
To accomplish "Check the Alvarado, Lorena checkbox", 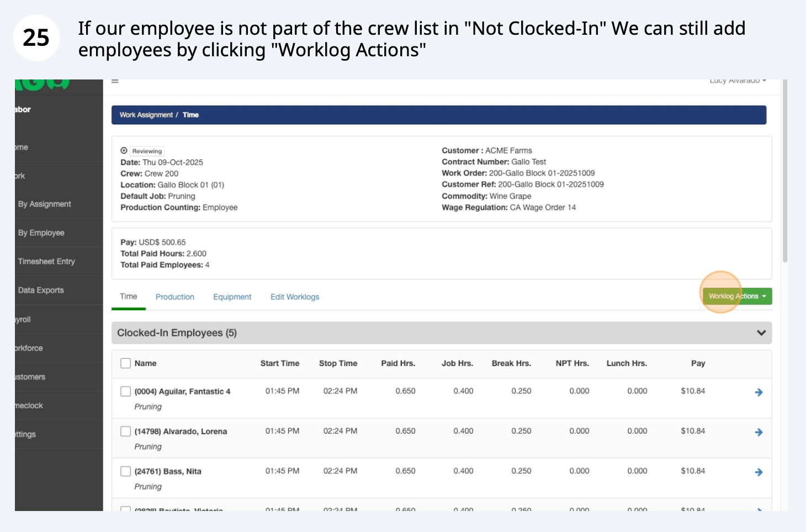I will (x=126, y=431).
